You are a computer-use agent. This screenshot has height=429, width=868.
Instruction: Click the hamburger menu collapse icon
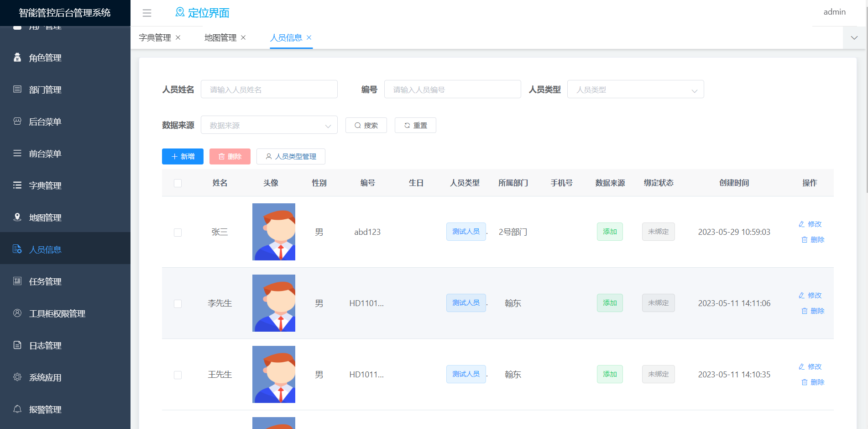[146, 13]
